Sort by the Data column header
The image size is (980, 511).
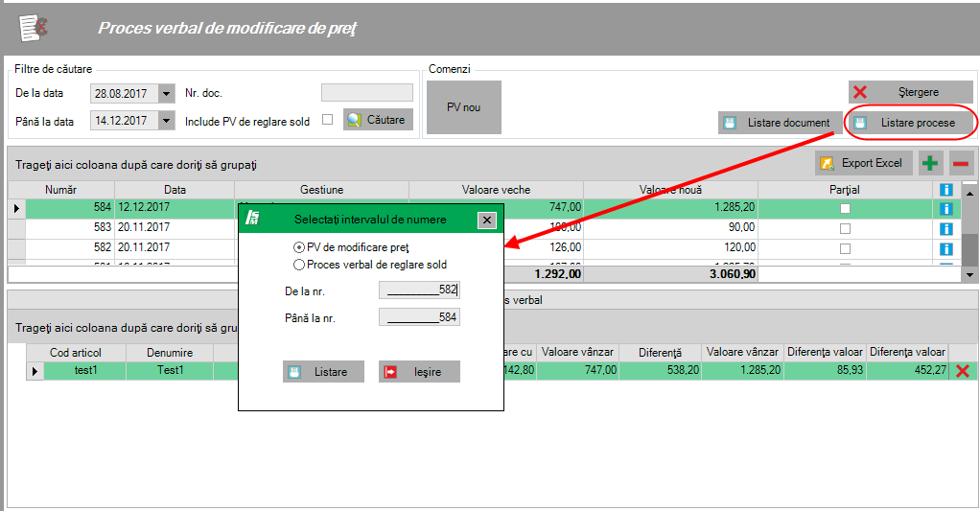pyautogui.click(x=175, y=190)
